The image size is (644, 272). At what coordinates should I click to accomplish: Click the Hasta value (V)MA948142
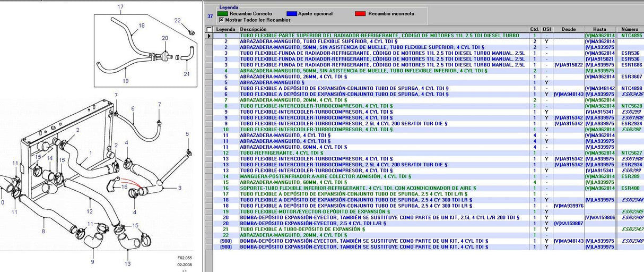[x=599, y=88]
